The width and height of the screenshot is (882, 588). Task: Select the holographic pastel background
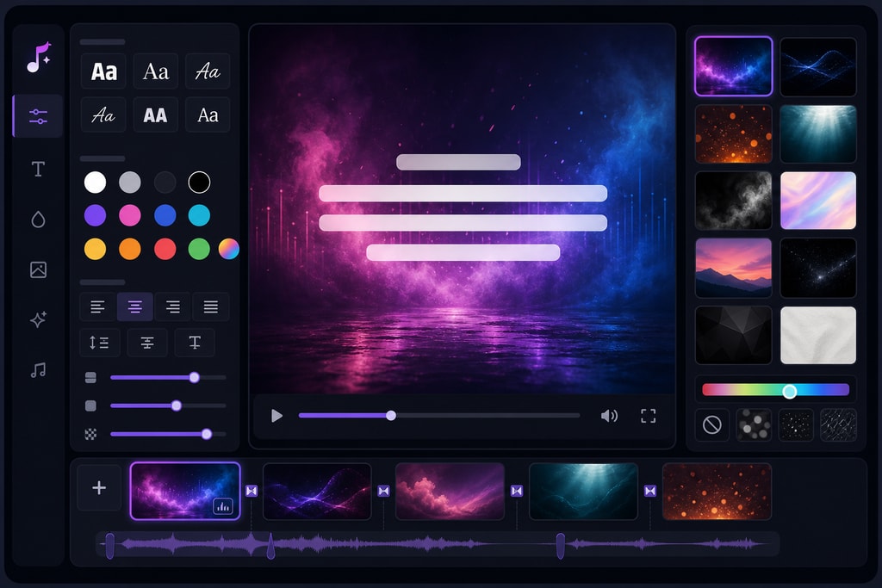(818, 201)
